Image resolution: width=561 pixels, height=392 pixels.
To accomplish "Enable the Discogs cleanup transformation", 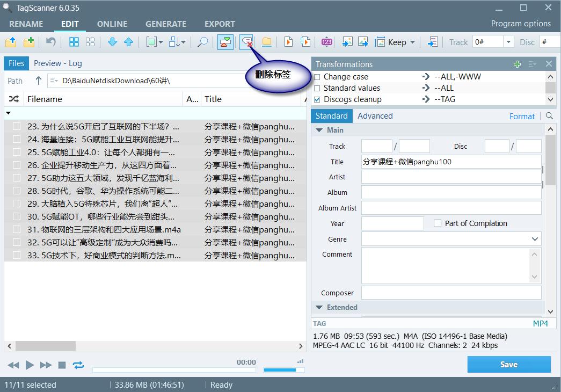I will [x=316, y=99].
